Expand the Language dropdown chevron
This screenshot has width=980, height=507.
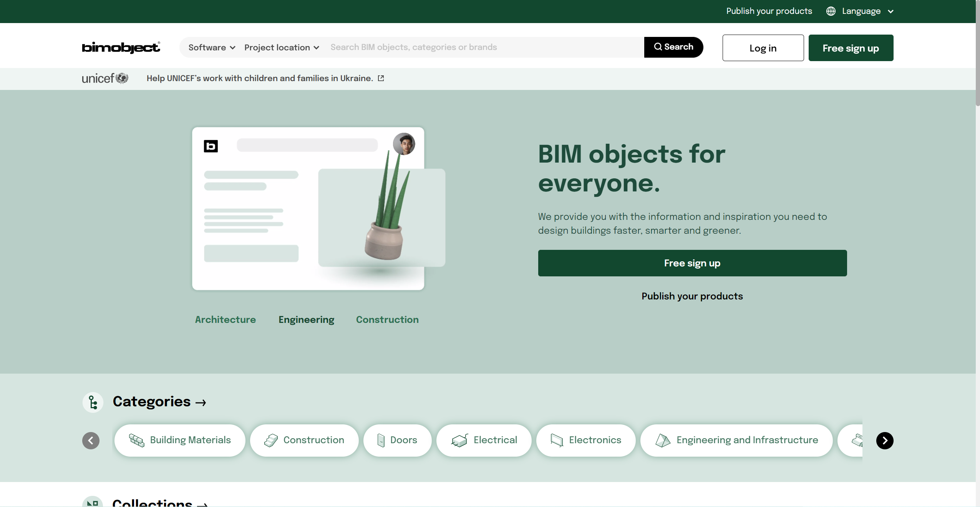coord(890,12)
